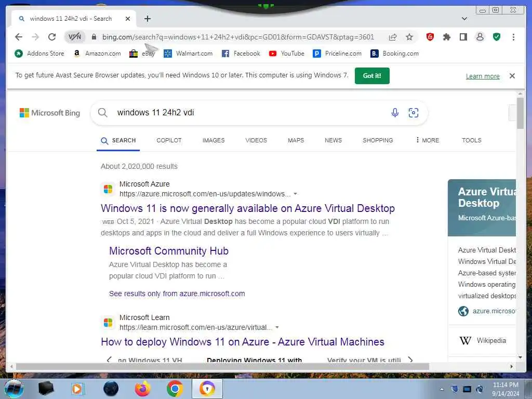Image resolution: width=532 pixels, height=399 pixels.
Task: Click the carousel previous chevron
Action: [109, 360]
